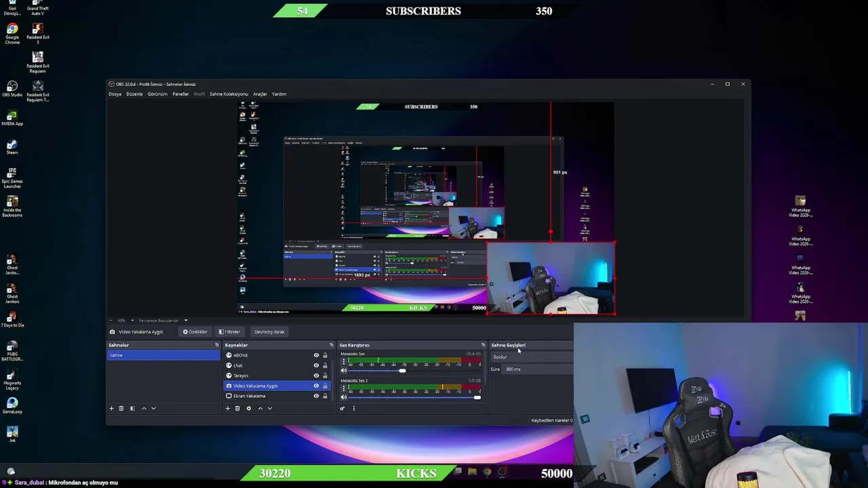Screen dimensions: 868x488
Task: Open preview scaling dropdown arrow
Action: click(185, 321)
